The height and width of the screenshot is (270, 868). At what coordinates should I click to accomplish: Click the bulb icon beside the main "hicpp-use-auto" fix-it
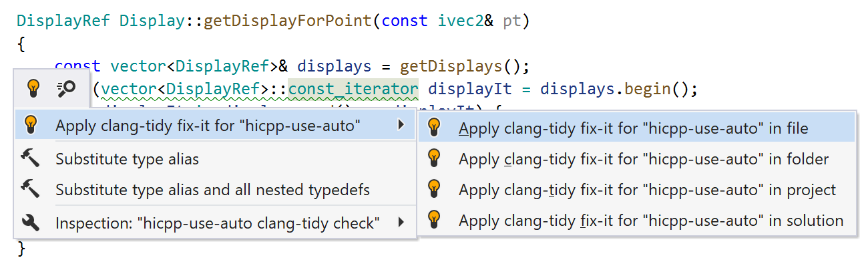30,125
